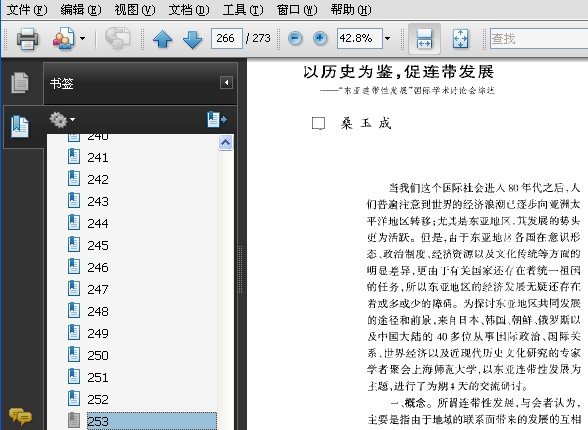Select bookmark 250
The height and width of the screenshot is (430, 588).
[x=98, y=355]
